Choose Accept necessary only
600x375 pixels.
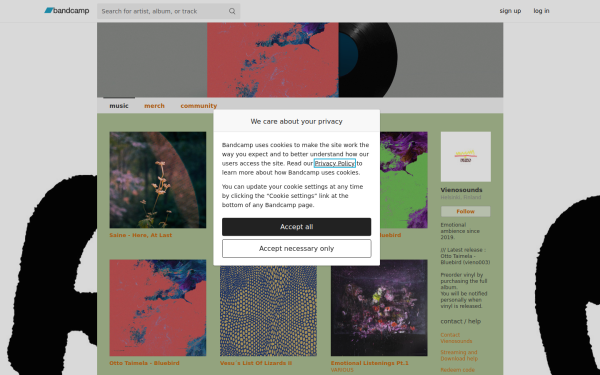(297, 249)
